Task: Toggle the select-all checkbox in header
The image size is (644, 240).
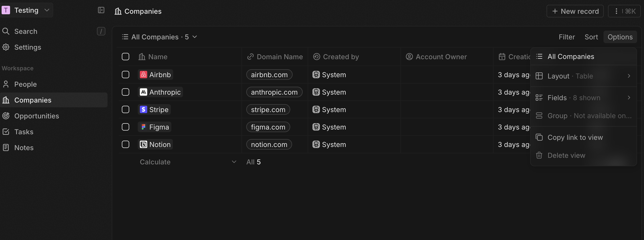Action: (126, 57)
